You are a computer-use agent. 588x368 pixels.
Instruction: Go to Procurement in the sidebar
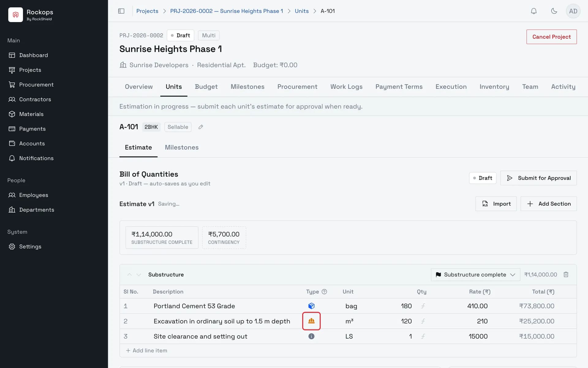(x=36, y=85)
